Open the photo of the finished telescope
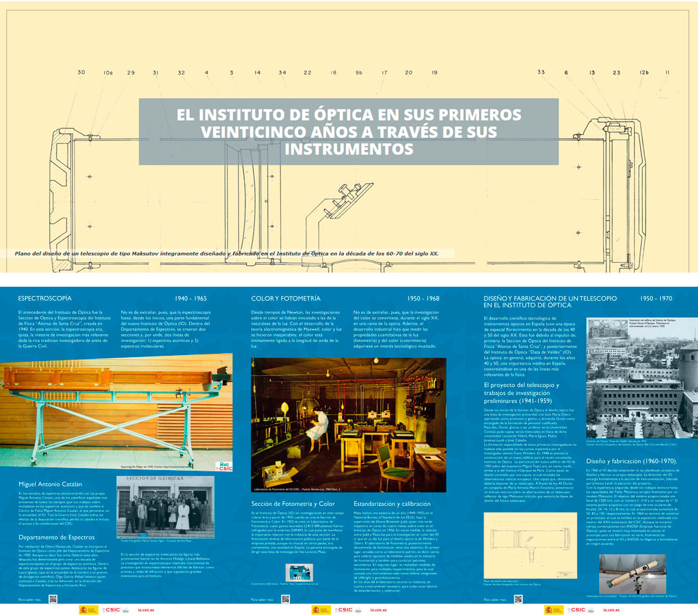The width and height of the screenshot is (698, 616). 632,574
